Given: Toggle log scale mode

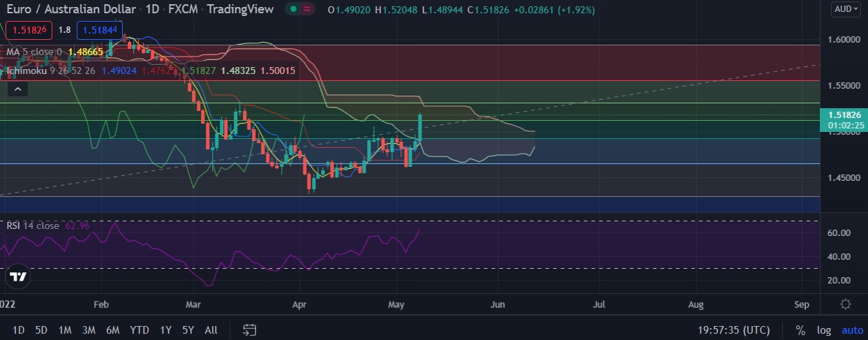Looking at the screenshot, I should coord(824,330).
